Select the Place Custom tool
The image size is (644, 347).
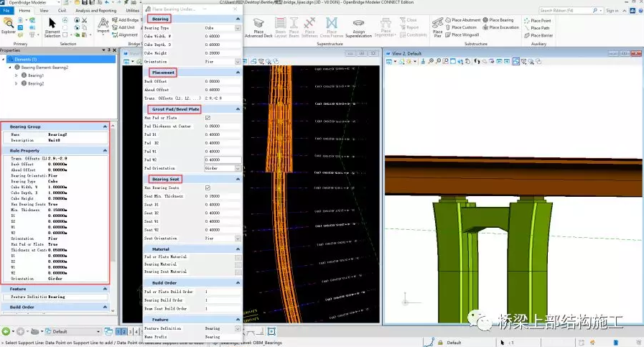461,27
